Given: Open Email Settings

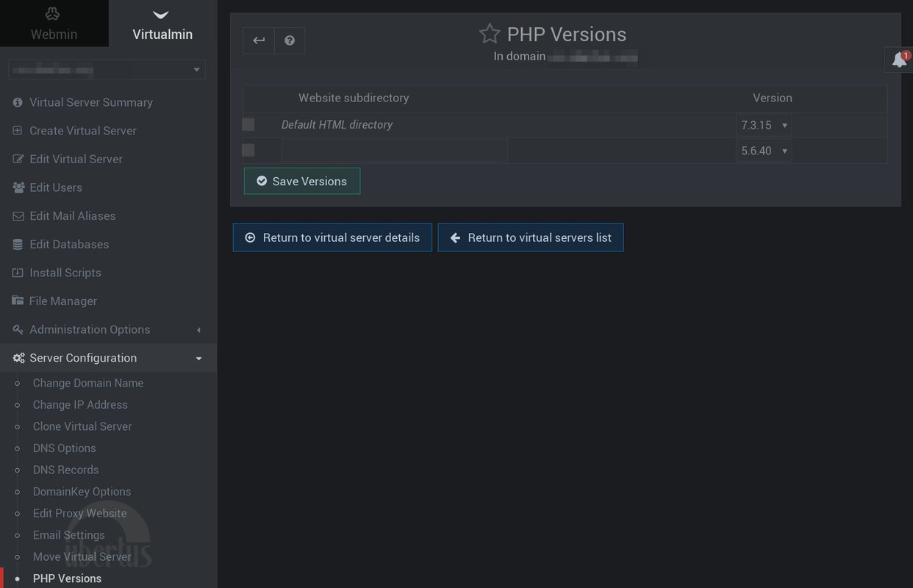Looking at the screenshot, I should click(68, 535).
